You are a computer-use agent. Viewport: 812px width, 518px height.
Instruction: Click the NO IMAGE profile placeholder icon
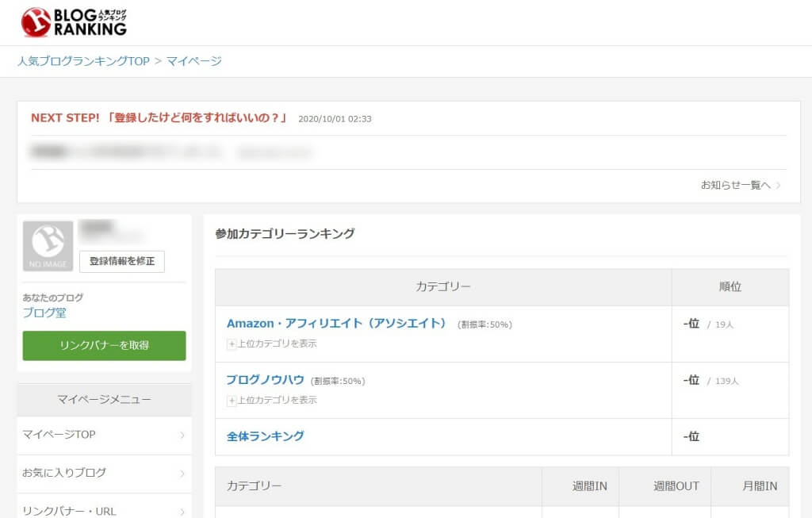point(47,246)
